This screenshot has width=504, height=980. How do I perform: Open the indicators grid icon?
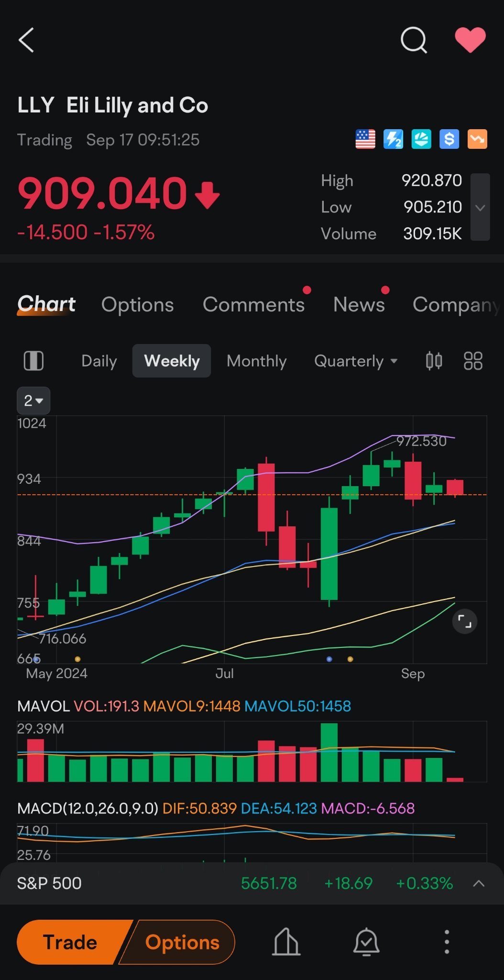473,361
